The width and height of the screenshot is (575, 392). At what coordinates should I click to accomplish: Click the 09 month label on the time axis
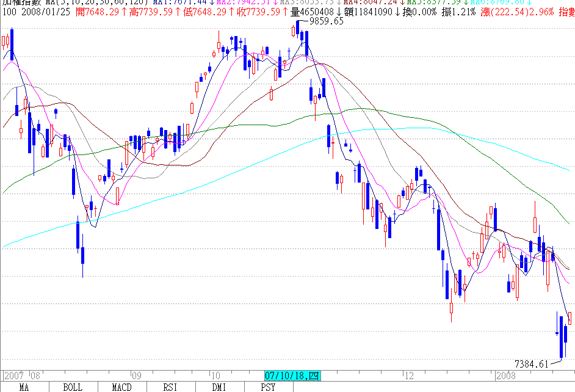[136, 376]
